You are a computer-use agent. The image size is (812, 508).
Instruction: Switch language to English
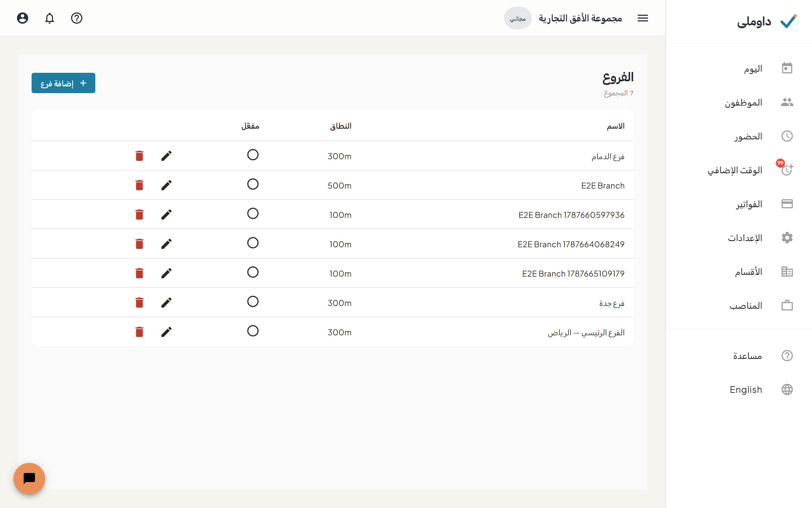coord(739,389)
